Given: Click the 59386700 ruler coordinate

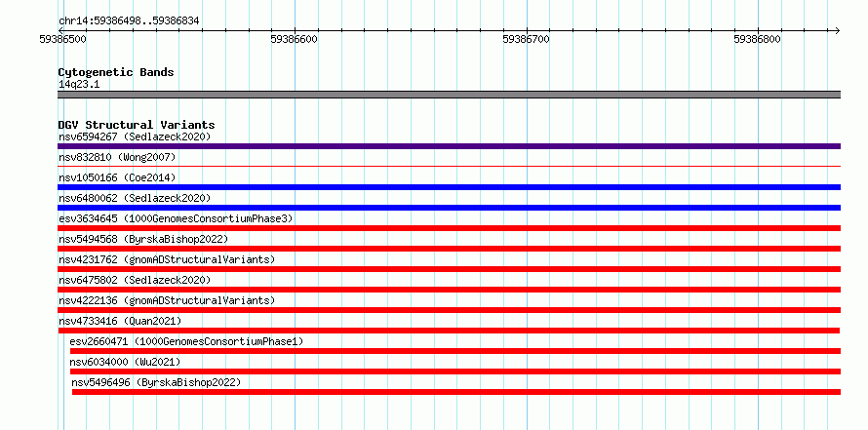Looking at the screenshot, I should tap(526, 39).
